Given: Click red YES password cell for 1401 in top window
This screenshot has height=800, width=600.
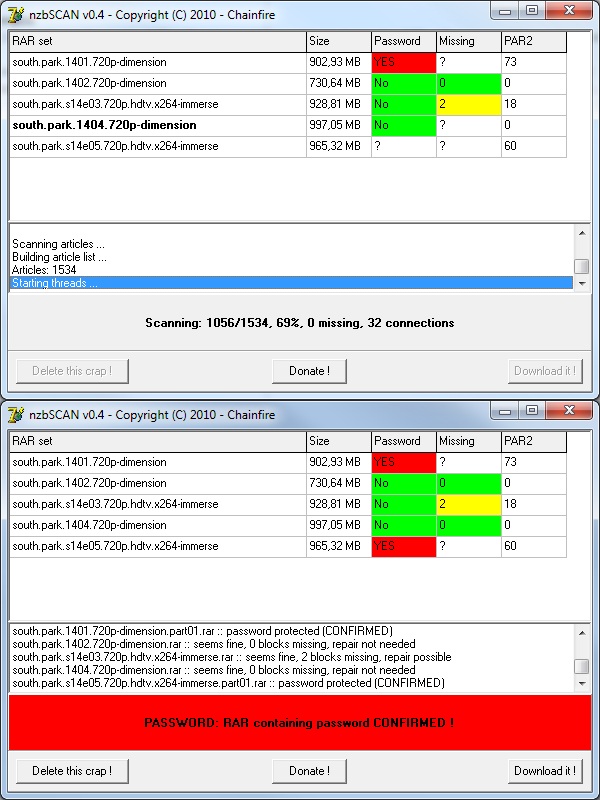Looking at the screenshot, I should (404, 62).
